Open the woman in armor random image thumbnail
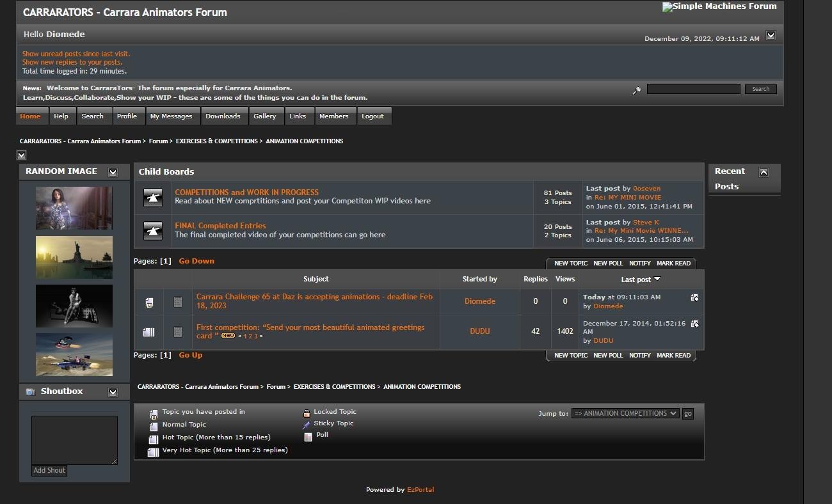 [74, 208]
